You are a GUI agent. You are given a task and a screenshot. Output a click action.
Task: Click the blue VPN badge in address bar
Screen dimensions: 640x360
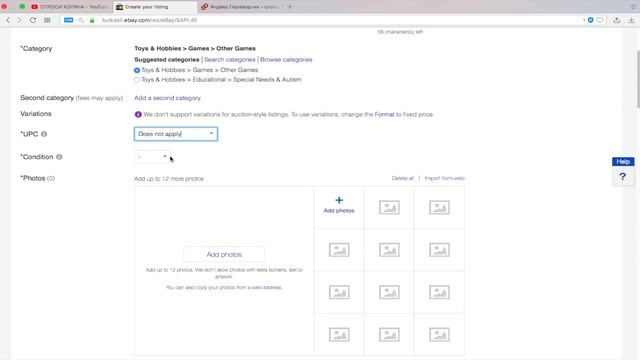point(69,20)
